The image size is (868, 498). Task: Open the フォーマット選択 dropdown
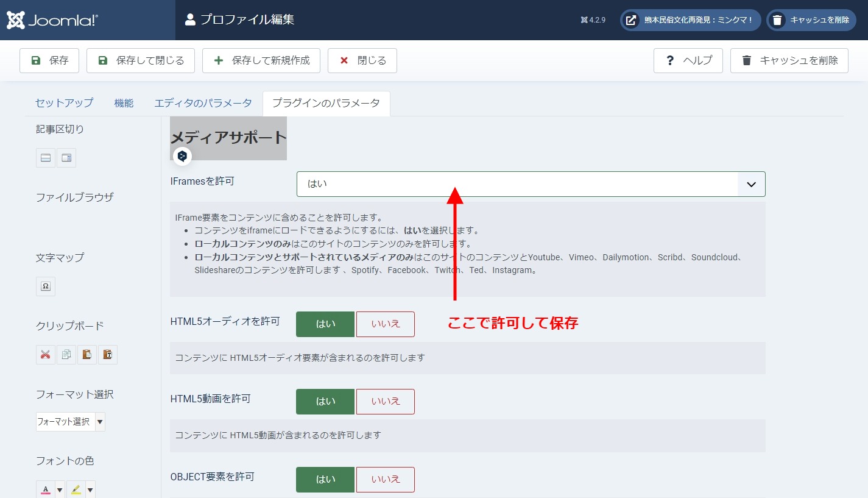tap(70, 422)
